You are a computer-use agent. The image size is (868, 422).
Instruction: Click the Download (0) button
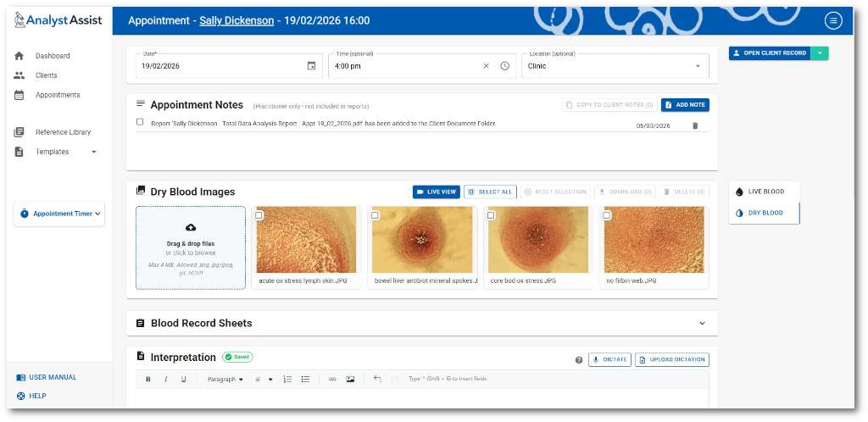pyautogui.click(x=626, y=192)
